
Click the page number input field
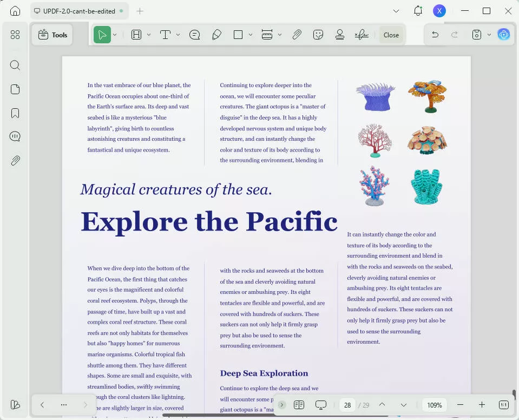click(x=347, y=405)
